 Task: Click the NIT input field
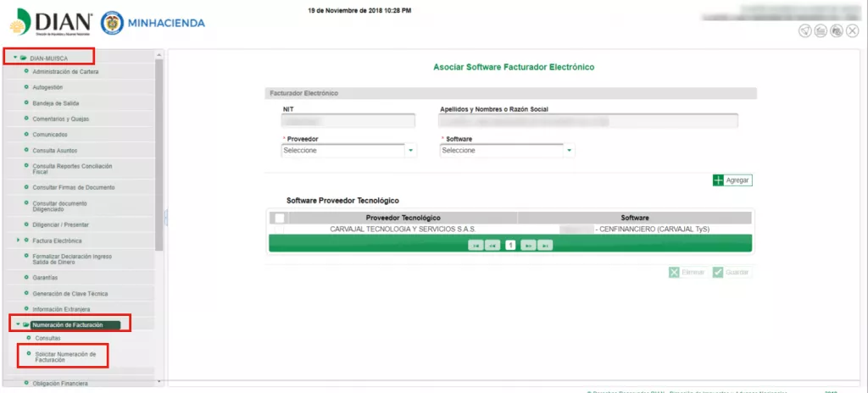pos(348,121)
